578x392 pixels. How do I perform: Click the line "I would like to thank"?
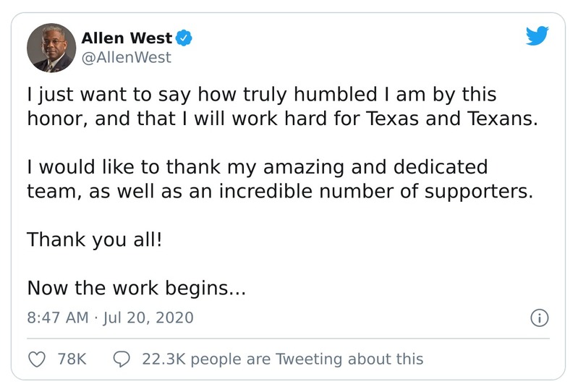pyautogui.click(x=257, y=168)
